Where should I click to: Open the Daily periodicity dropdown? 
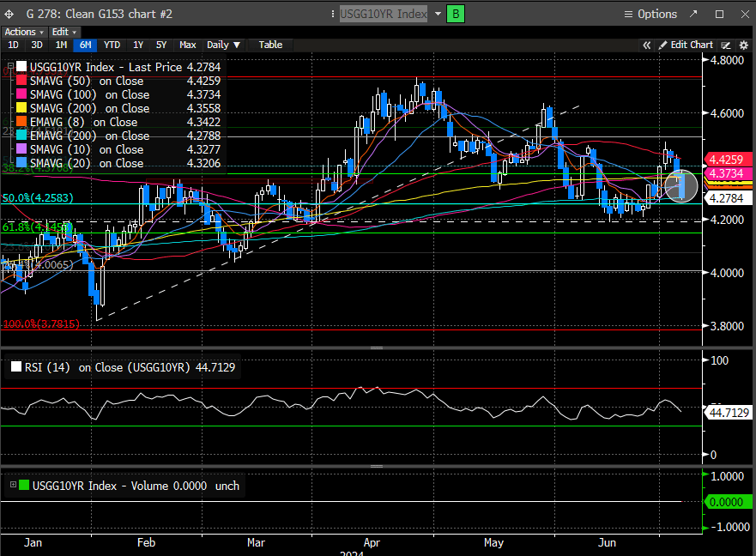tap(224, 45)
